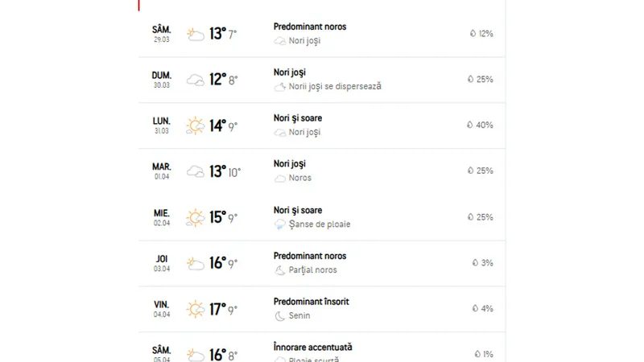This screenshot has height=362, width=644.
Task: Click the cloud icon for MAR. 01.04
Action: point(195,171)
